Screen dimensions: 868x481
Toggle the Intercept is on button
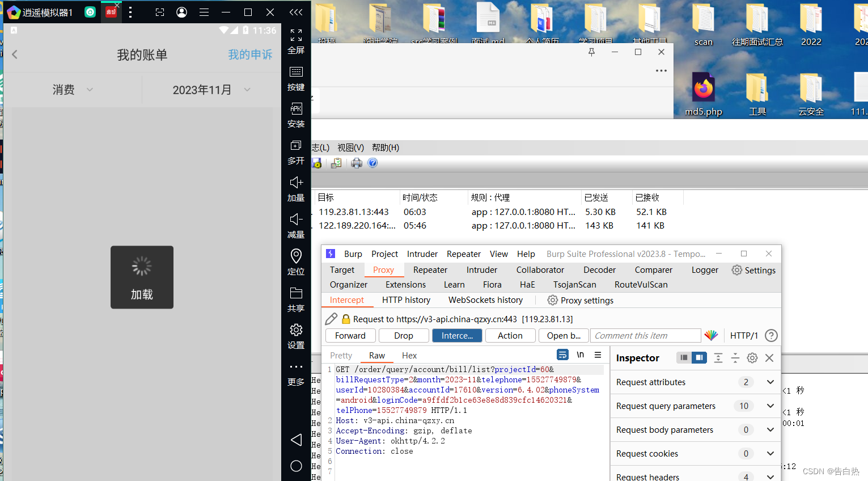click(457, 336)
